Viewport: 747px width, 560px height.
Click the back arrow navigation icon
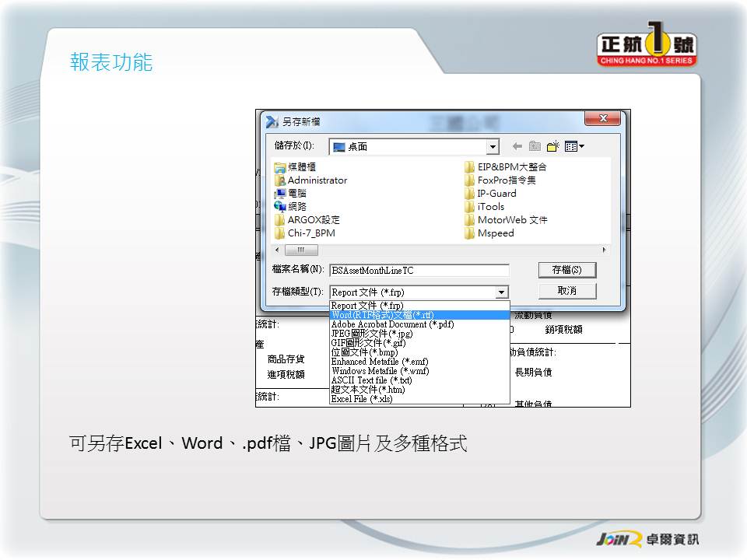tap(517, 146)
